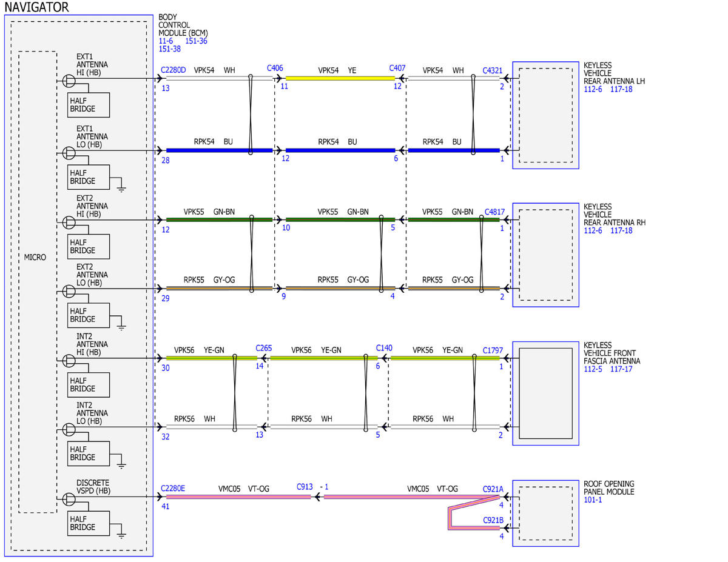The image size is (728, 562).
Task: Click pin number 30 below VPK56 wire
Action: (166, 367)
